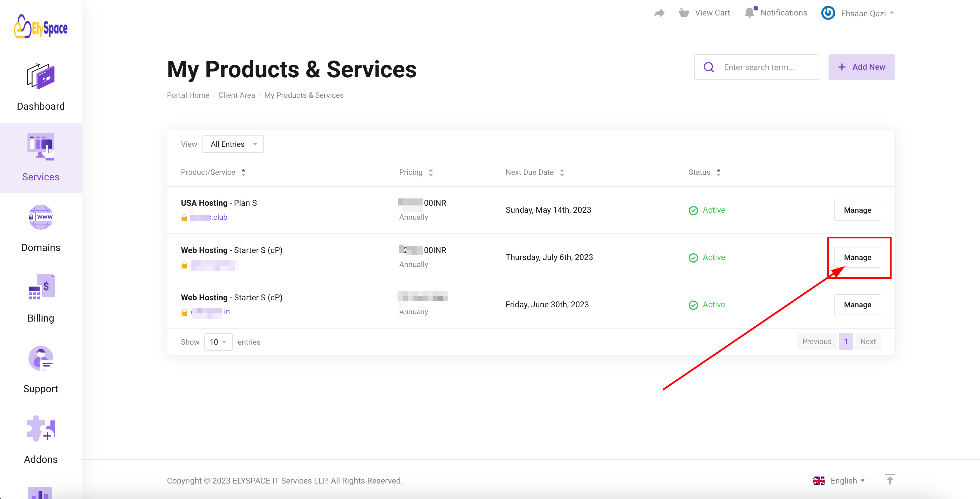The image size is (980, 499).
Task: Click View Cart text link
Action: pyautogui.click(x=713, y=13)
